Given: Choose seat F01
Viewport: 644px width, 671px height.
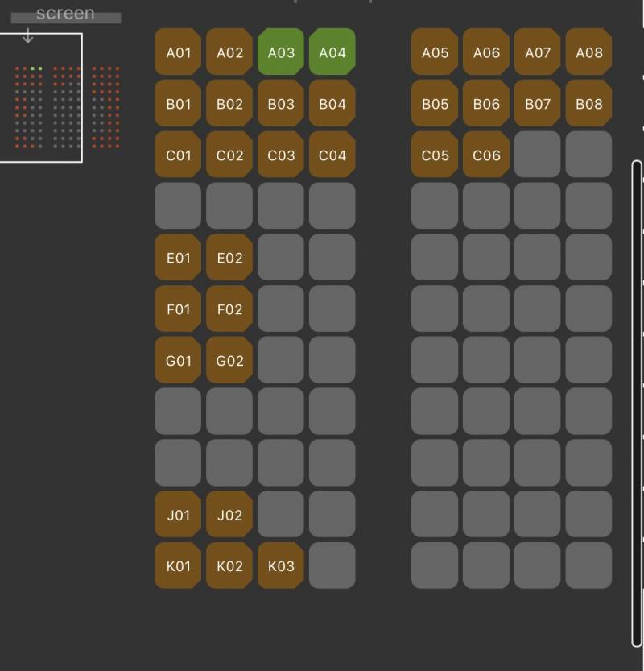Looking at the screenshot, I should (178, 309).
